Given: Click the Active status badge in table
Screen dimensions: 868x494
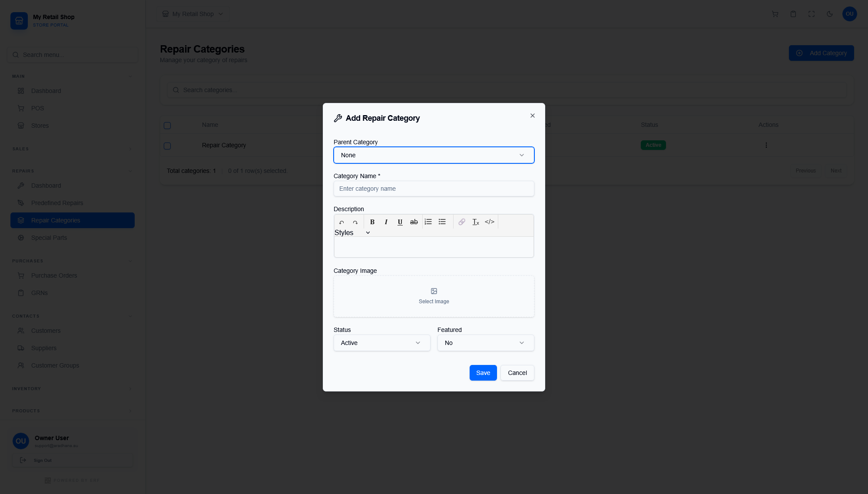Looking at the screenshot, I should click(x=653, y=145).
